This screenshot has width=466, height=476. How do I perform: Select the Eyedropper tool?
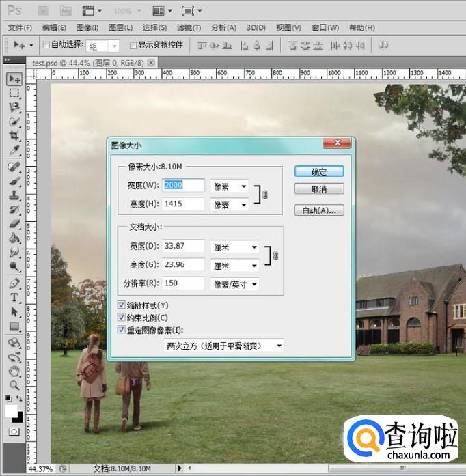pos(14,150)
